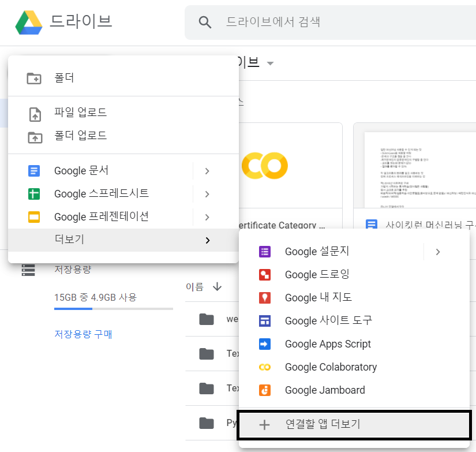The image size is (476, 452).
Task: Select Google 내 지도
Action: pos(354,298)
